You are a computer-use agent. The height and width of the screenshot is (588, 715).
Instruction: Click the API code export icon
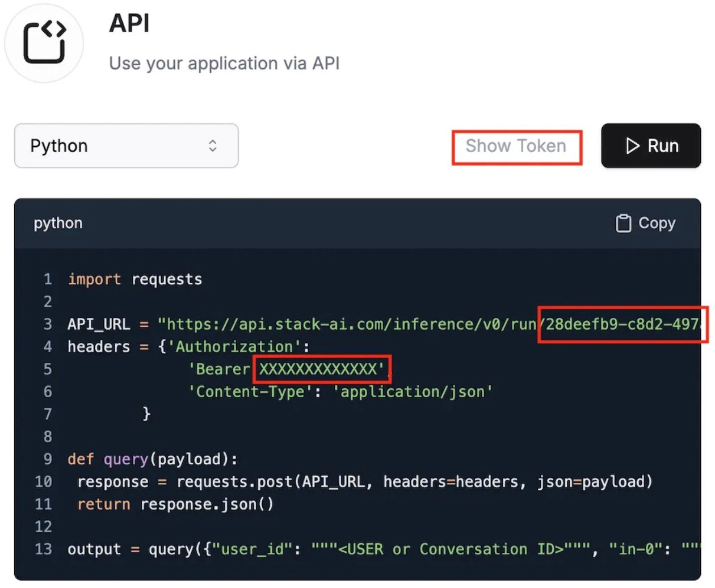coord(44,43)
